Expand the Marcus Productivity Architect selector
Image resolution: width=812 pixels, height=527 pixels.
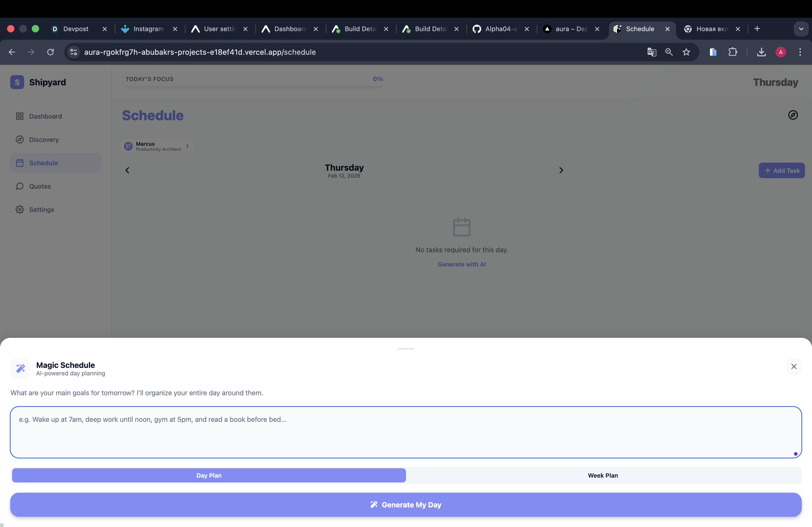pos(157,146)
